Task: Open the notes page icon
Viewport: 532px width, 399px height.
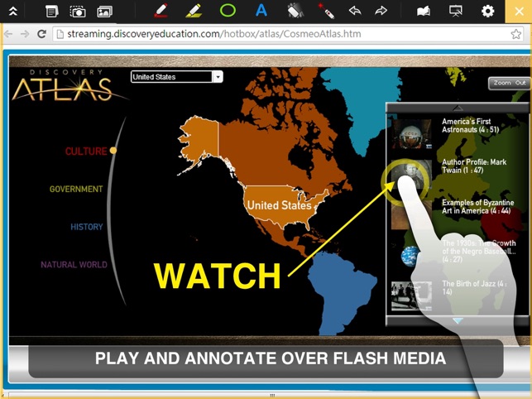Action: (x=51, y=12)
